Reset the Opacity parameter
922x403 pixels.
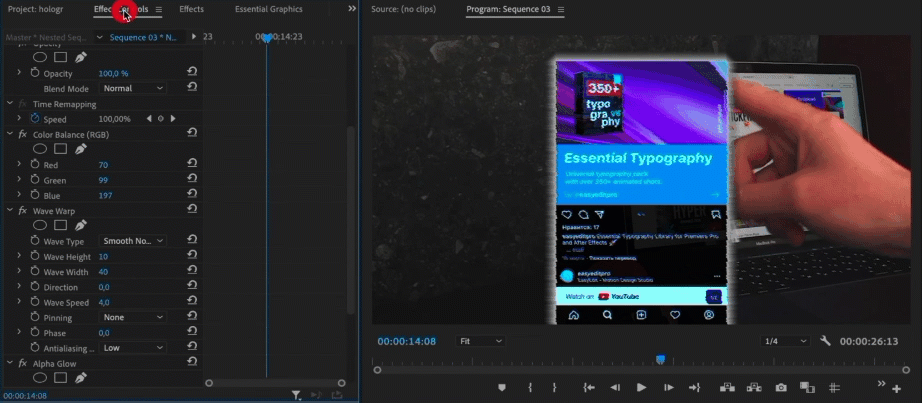[x=192, y=72]
